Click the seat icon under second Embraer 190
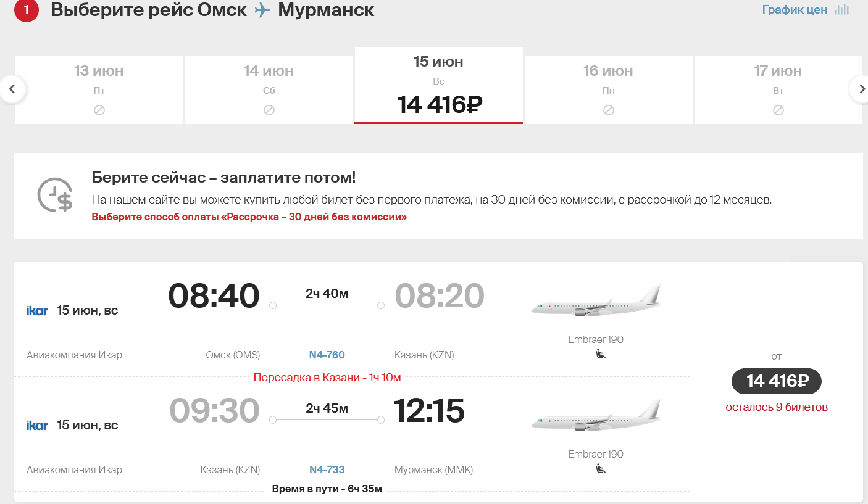The image size is (868, 504). 600,469
